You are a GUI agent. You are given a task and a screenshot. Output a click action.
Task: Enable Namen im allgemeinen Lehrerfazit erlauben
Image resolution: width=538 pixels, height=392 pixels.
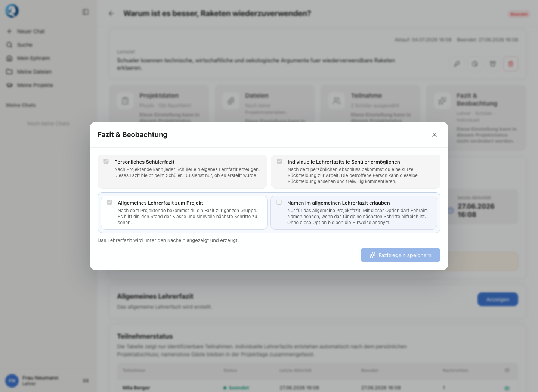[279, 202]
